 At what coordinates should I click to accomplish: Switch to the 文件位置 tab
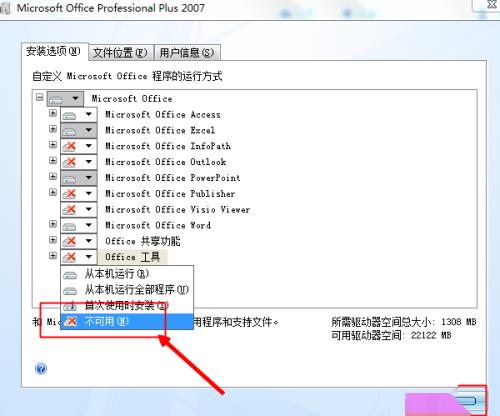[x=120, y=53]
